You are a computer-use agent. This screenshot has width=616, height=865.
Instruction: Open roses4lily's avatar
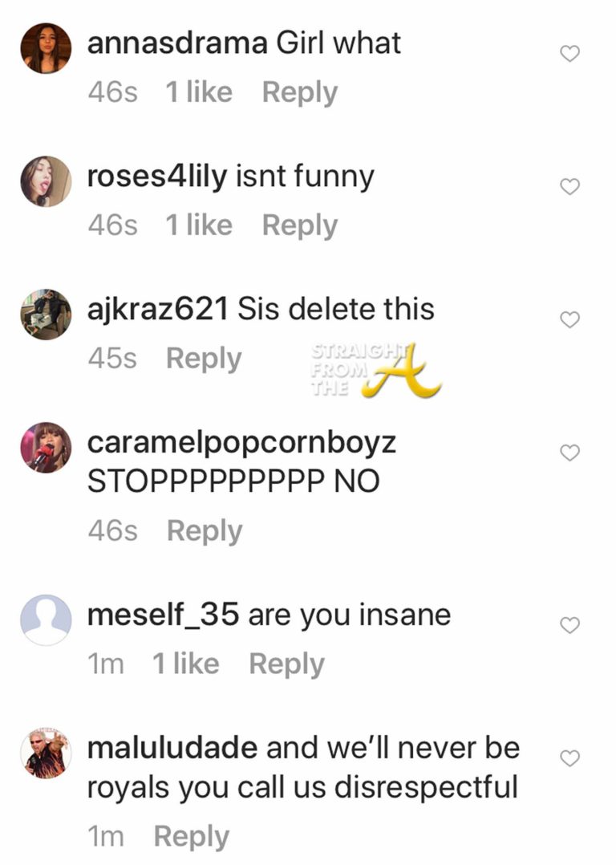click(46, 181)
